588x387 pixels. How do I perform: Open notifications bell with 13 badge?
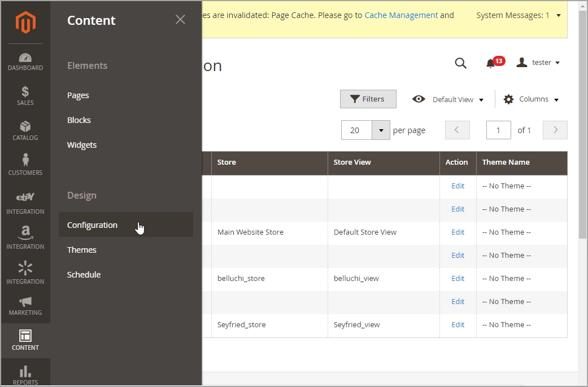(x=495, y=62)
